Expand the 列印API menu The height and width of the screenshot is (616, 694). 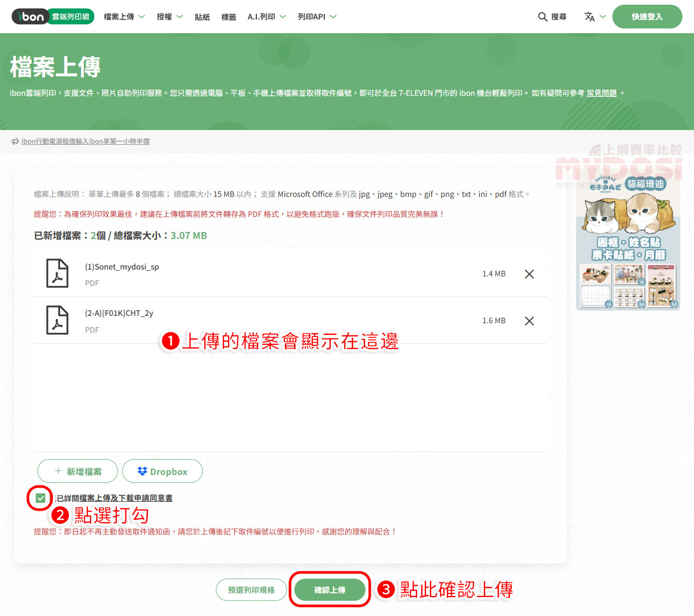click(317, 17)
